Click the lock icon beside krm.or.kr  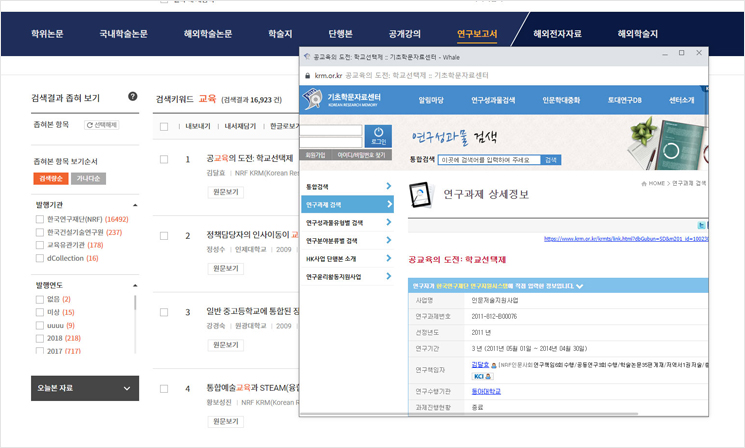click(307, 76)
